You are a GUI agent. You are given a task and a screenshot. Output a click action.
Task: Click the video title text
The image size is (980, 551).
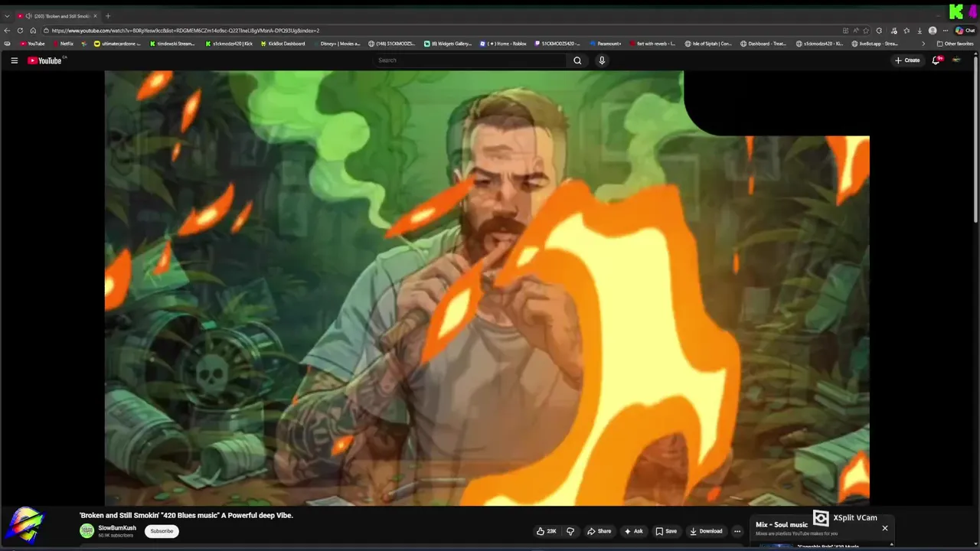[186, 515]
